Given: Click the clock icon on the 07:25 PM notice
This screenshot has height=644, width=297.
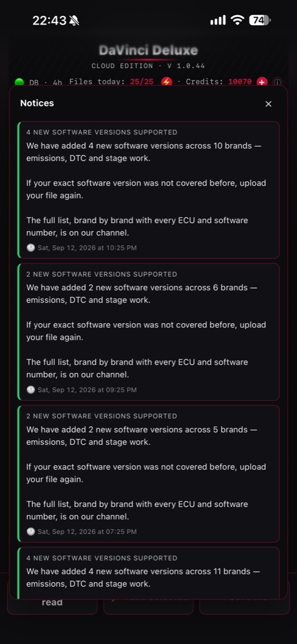Looking at the screenshot, I should (x=31, y=532).
